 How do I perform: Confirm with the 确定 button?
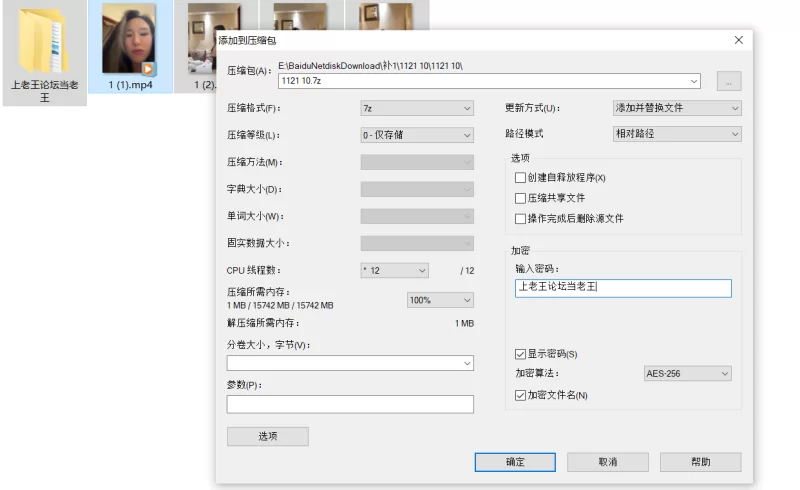515,462
